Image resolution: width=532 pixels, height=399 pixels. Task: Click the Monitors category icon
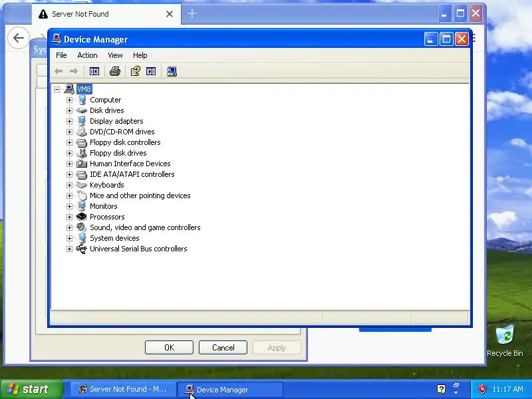82,206
